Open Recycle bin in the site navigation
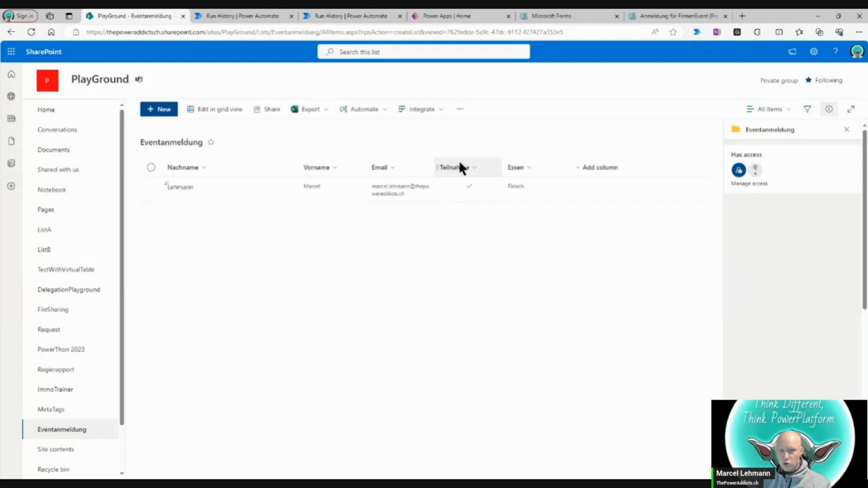 (53, 469)
